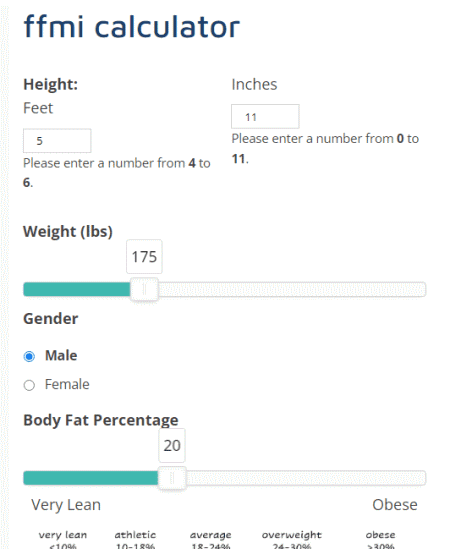Click the Obese label under slider
The height and width of the screenshot is (549, 450).
tap(395, 505)
